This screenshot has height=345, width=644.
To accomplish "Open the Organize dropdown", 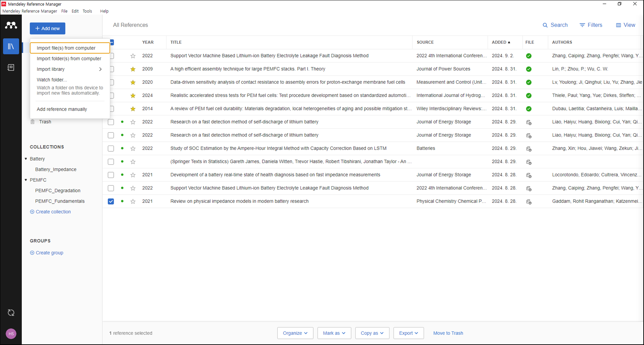I will 295,333.
